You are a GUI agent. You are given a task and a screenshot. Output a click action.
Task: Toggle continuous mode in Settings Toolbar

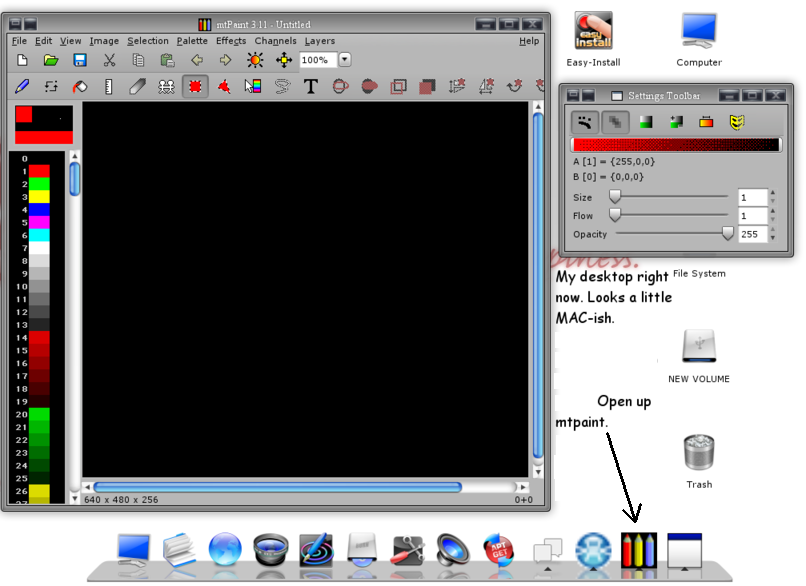click(585, 122)
